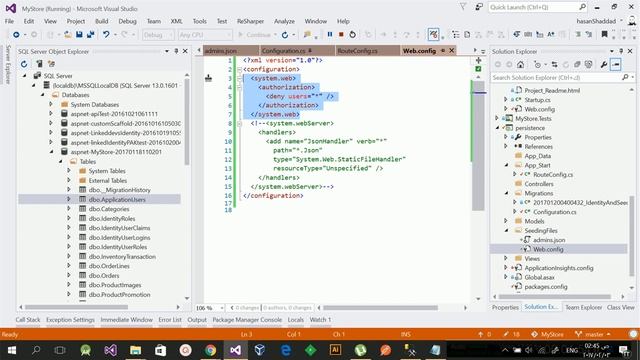Image resolution: width=640 pixels, height=360 pixels.
Task: Click the Task View taskbar icon
Action: coord(60,350)
